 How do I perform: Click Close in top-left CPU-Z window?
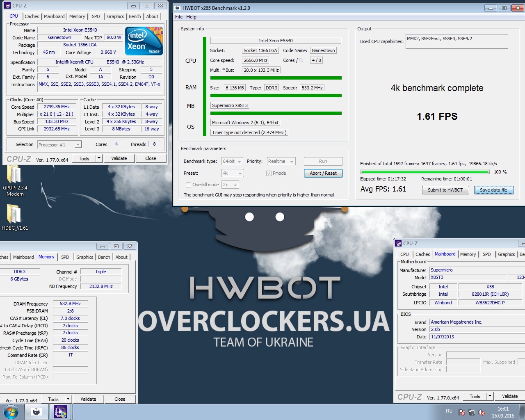(151, 158)
